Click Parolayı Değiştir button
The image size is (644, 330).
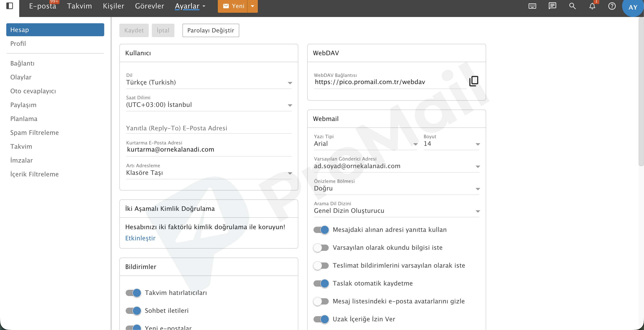tap(211, 30)
